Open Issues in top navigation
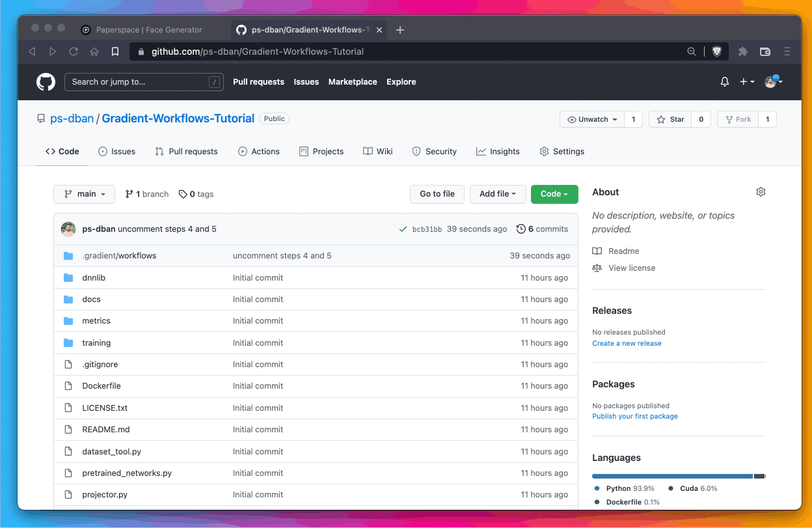 306,82
